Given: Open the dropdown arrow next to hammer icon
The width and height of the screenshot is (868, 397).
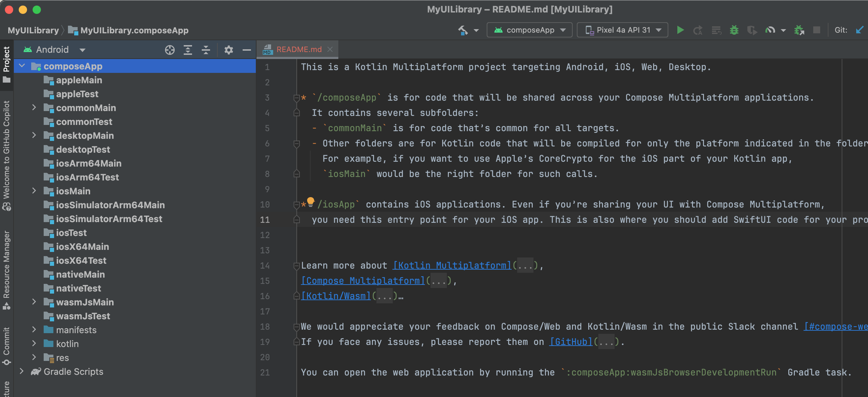Looking at the screenshot, I should pyautogui.click(x=476, y=31).
